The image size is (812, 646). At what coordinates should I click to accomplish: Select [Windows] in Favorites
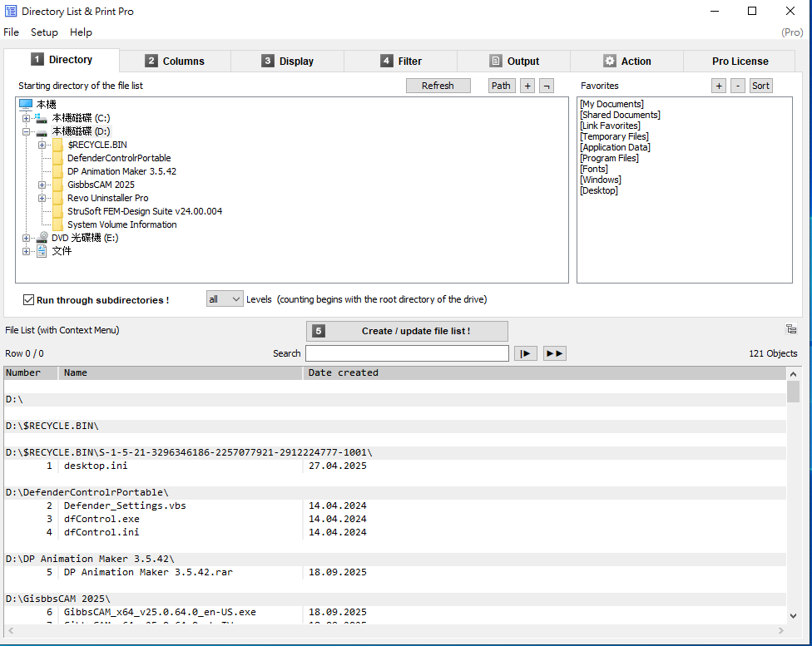[x=600, y=180]
